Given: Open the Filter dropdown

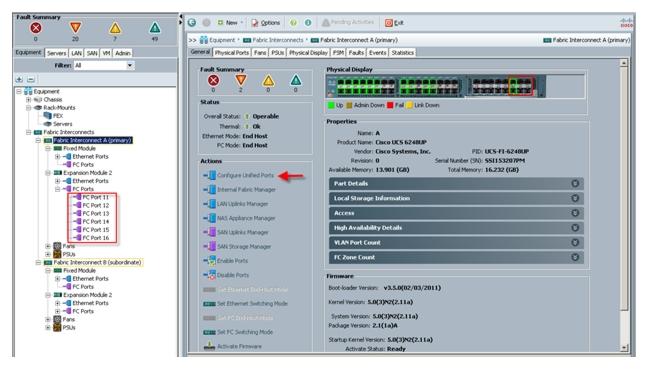Looking at the screenshot, I should 130,65.
